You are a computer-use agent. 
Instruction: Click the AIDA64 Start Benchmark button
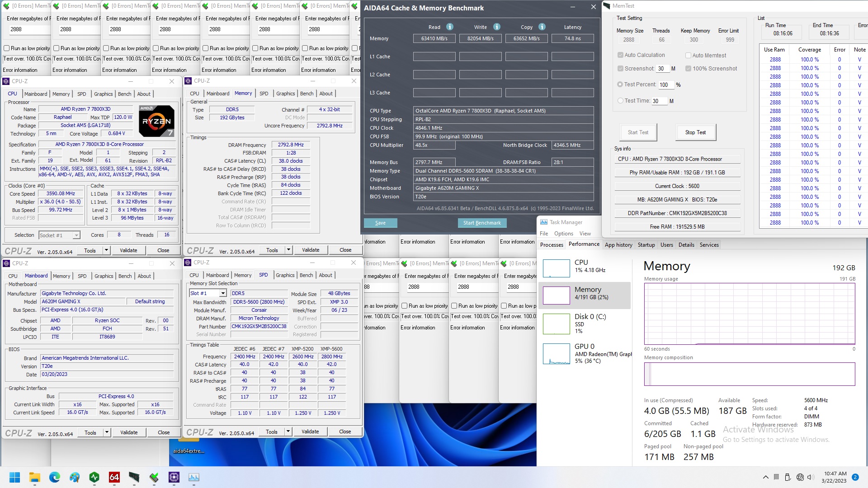pos(481,222)
